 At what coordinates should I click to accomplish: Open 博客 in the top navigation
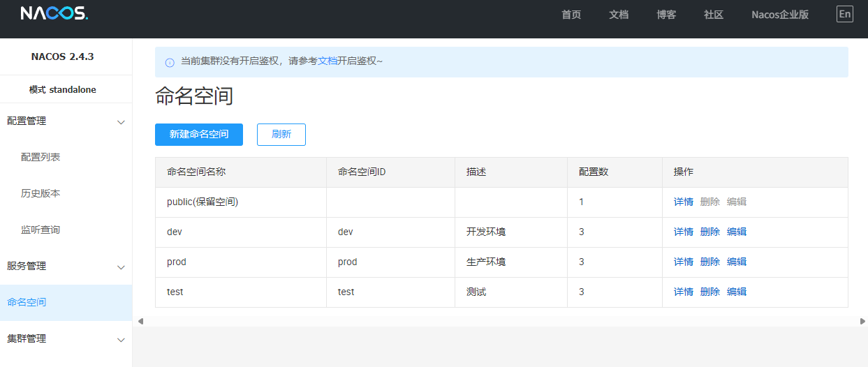click(666, 15)
